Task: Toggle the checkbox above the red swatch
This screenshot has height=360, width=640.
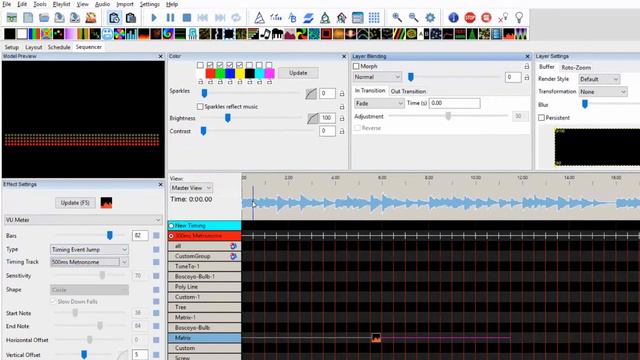Action: tap(210, 65)
